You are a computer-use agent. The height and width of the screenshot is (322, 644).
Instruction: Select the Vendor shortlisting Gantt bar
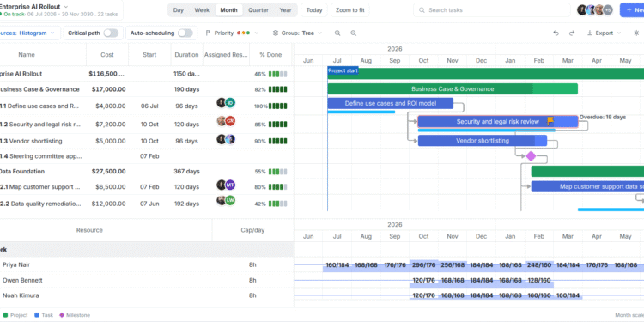(x=483, y=141)
